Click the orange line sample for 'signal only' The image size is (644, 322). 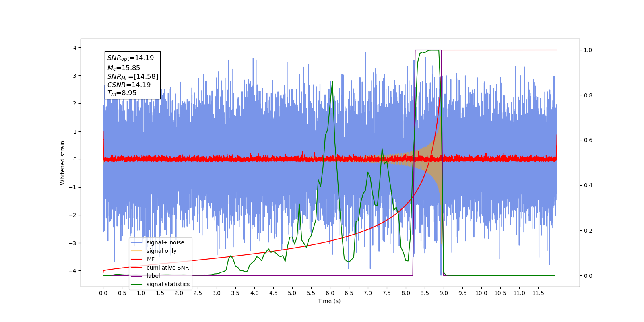tap(137, 251)
